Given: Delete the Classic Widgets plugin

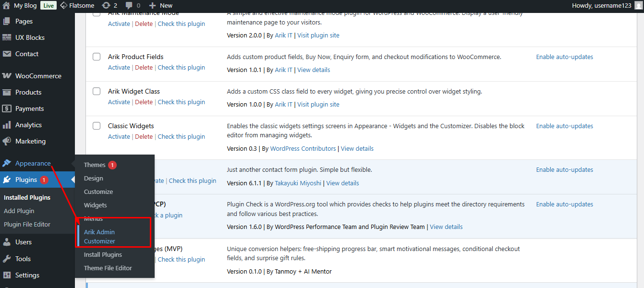Looking at the screenshot, I should [x=144, y=136].
